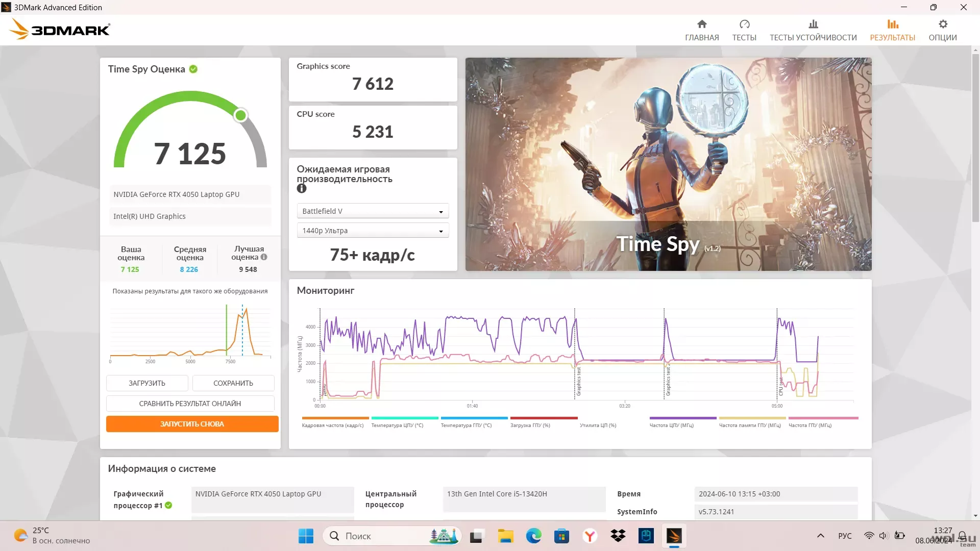This screenshot has height=551, width=980.
Task: Click the taskbar search box Поиск
Action: pos(392,536)
